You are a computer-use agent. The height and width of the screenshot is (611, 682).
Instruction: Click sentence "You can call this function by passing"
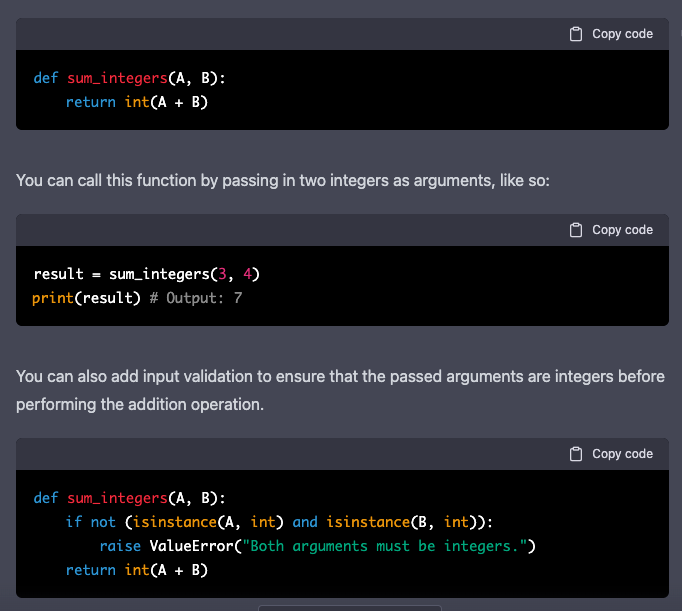[x=283, y=180]
